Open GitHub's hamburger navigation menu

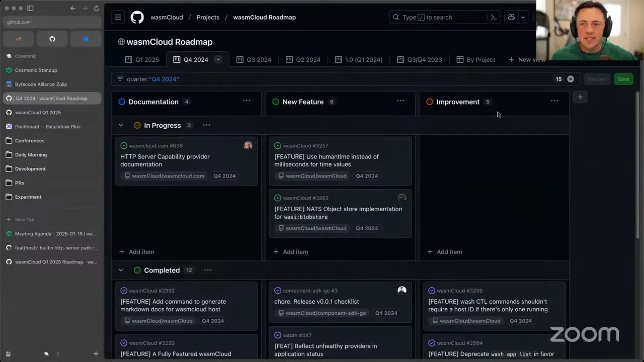tap(118, 17)
